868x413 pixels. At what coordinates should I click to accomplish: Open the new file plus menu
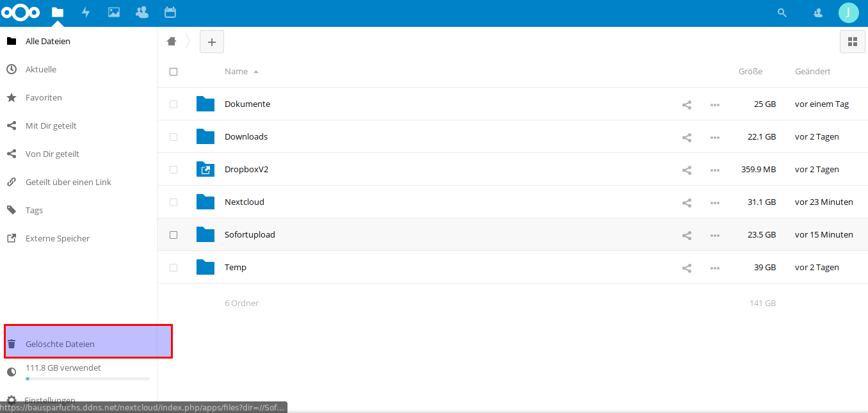(211, 41)
